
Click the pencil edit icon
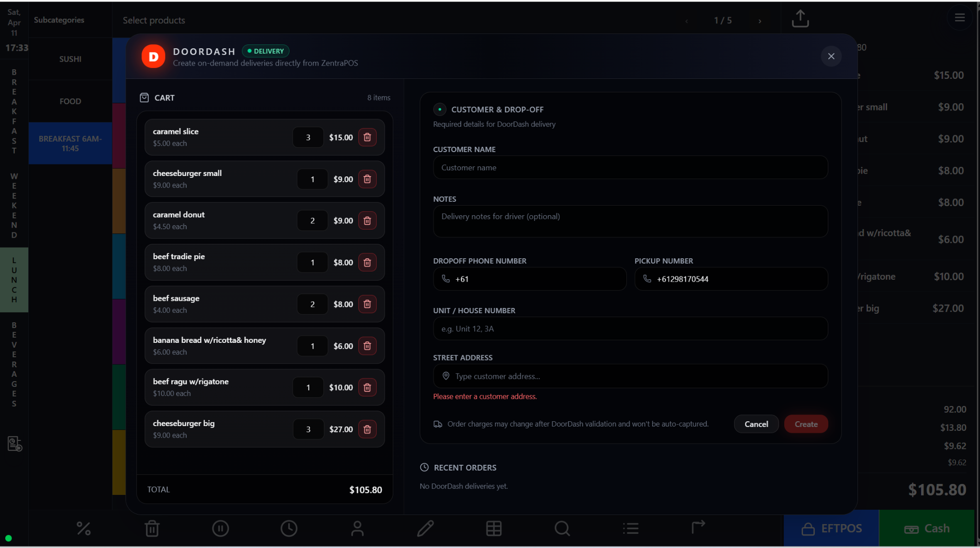425,528
